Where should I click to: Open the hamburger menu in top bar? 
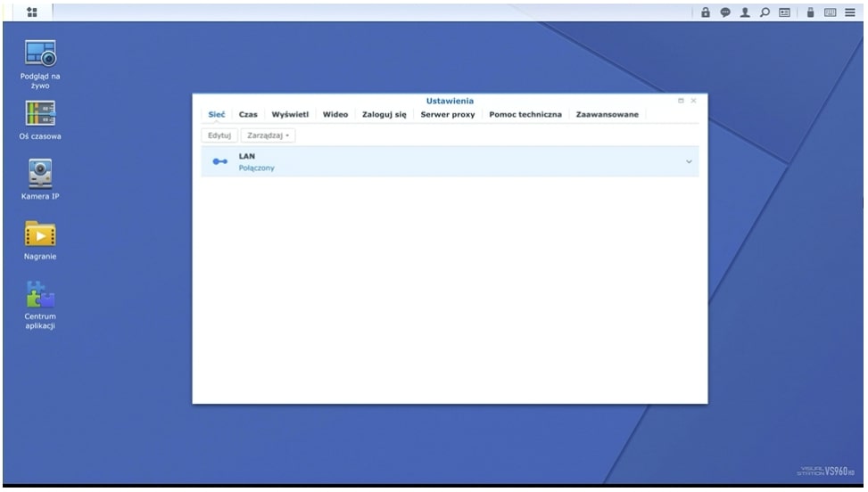click(849, 12)
